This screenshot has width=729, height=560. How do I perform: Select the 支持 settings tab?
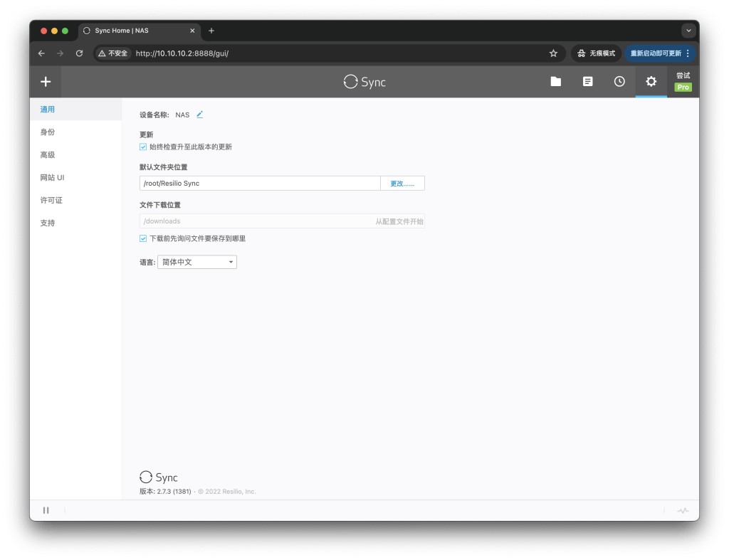tap(75, 223)
